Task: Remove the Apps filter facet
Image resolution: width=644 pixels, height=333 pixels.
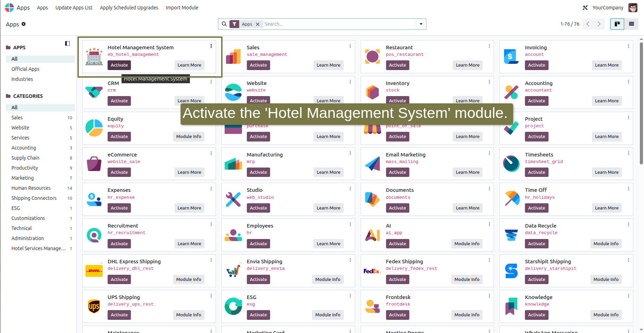Action: (x=258, y=24)
